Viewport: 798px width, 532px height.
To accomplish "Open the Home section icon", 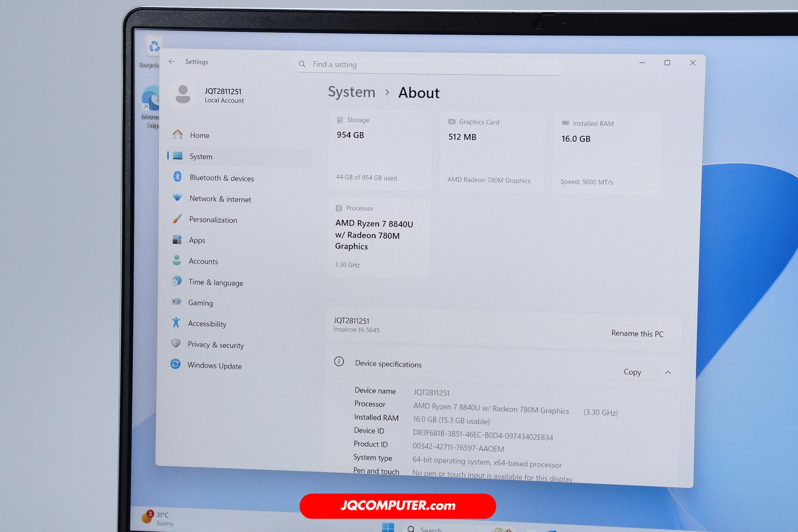I will [x=178, y=134].
